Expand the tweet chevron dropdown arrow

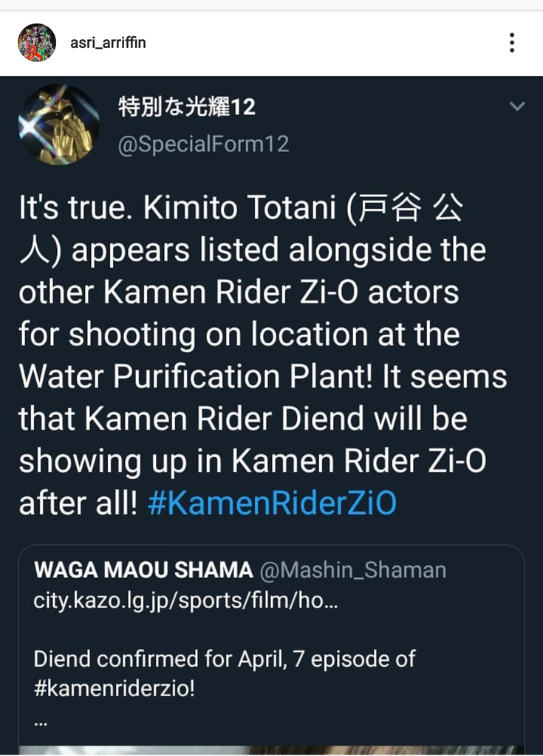tap(517, 107)
